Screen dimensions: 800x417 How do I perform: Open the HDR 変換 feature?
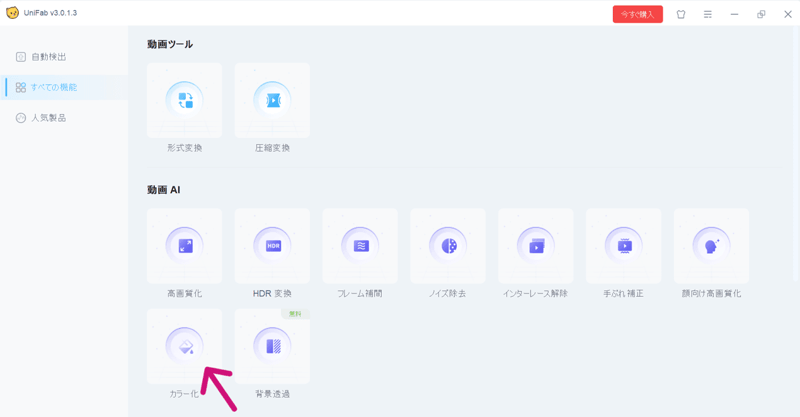pos(272,246)
